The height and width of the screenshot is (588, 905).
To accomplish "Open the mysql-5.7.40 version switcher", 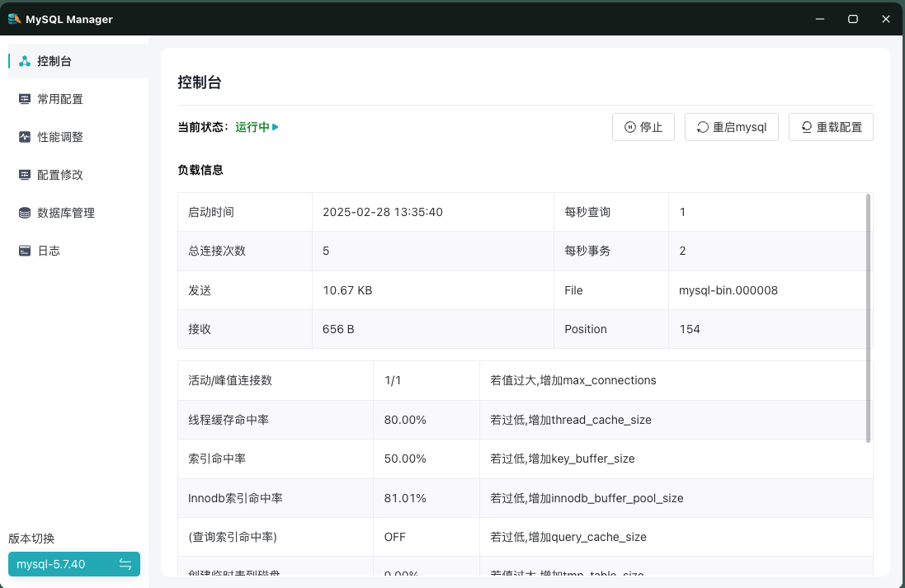I will [x=74, y=564].
